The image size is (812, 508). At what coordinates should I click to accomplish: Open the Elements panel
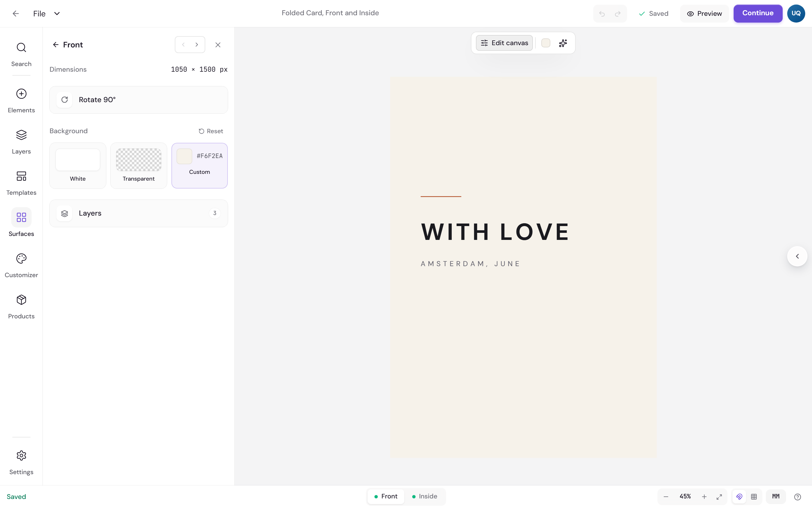pos(21,101)
